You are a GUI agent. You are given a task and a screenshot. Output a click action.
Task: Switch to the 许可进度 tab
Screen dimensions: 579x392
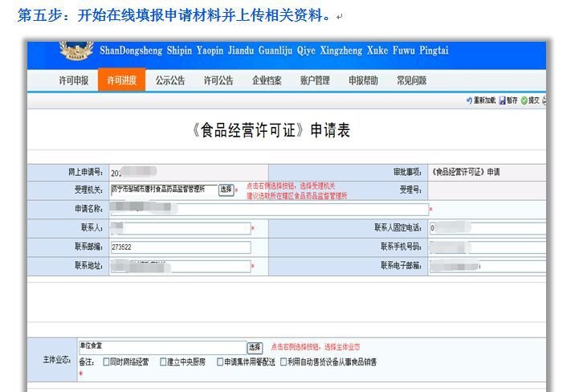click(x=122, y=80)
